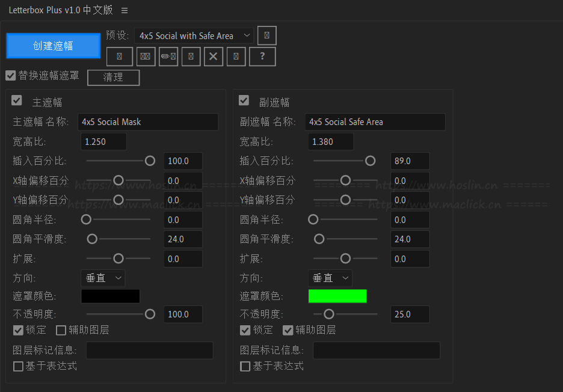This screenshot has height=392, width=563.
Task: Click the 主遮幅 名称 text field
Action: coord(149,122)
